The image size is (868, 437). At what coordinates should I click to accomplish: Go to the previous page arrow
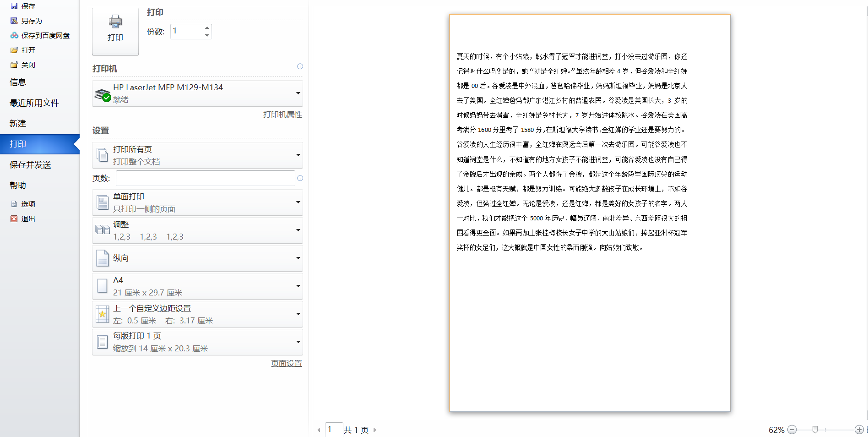click(x=319, y=430)
